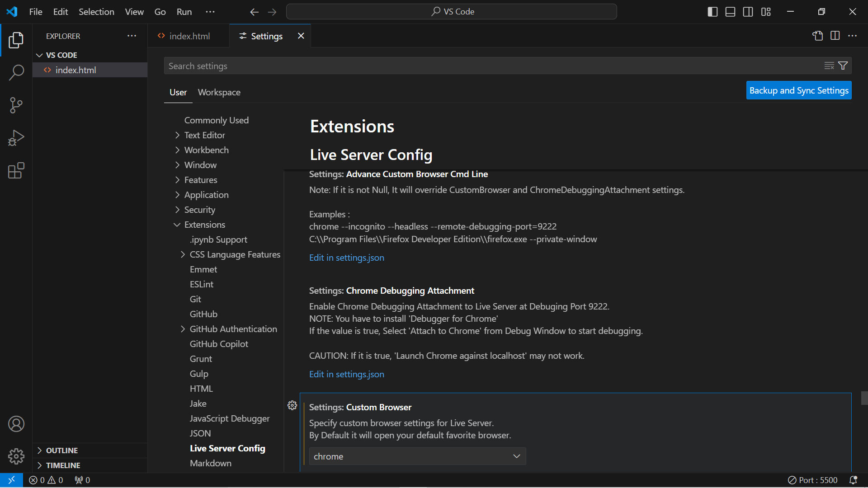
Task: Open the Search view in activity bar
Action: 16,72
